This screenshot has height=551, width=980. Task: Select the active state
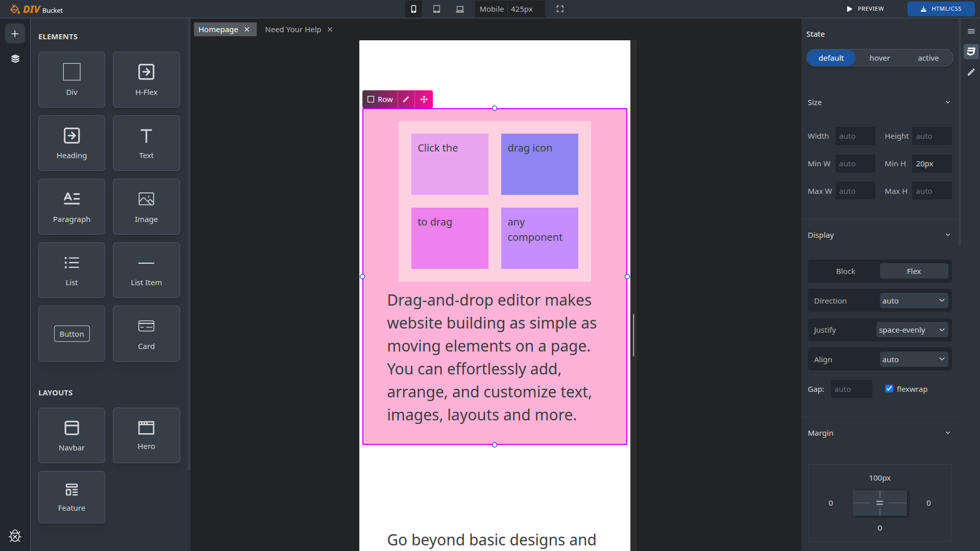(x=928, y=58)
